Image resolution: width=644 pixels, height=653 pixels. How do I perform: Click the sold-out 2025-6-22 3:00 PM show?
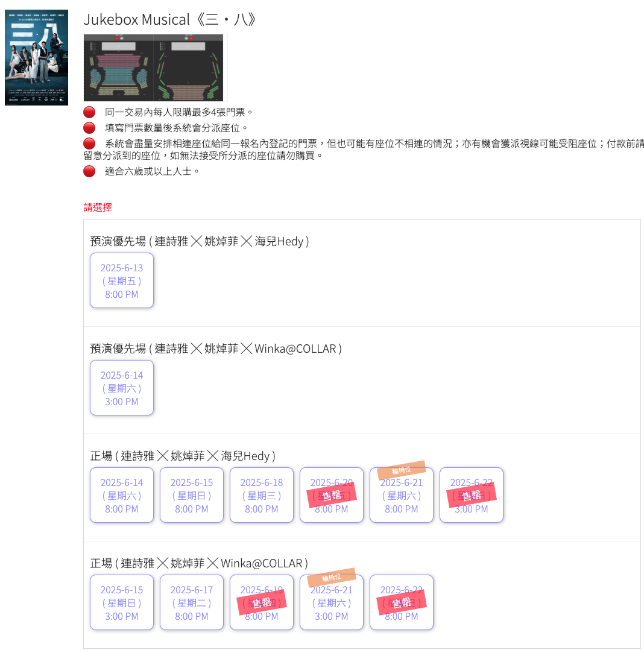472,496
